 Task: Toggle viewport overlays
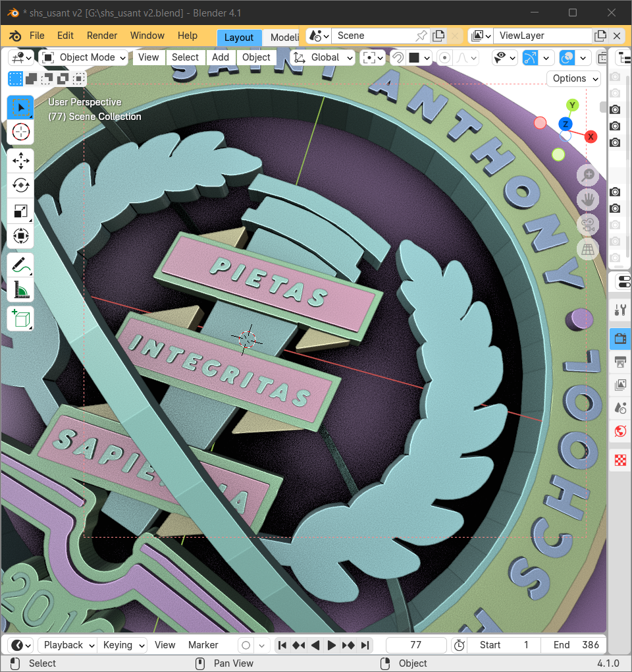click(567, 57)
